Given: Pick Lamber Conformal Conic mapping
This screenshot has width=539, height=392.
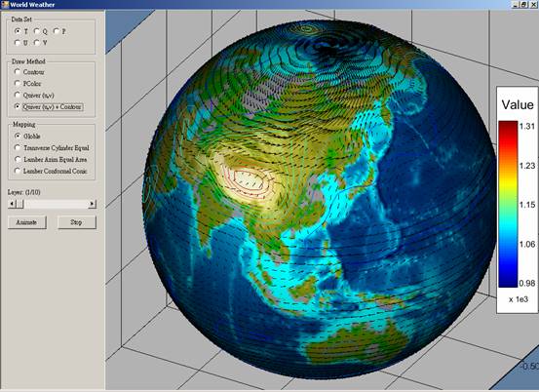Looking at the screenshot, I should click(18, 171).
